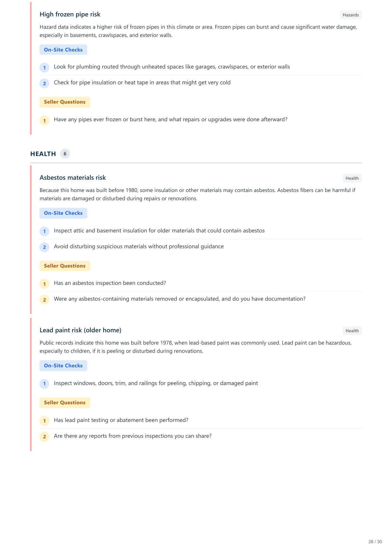The height and width of the screenshot is (554, 392).
Task: Select the Seller Questions label under Asbestos materials risk
Action: pos(65,266)
